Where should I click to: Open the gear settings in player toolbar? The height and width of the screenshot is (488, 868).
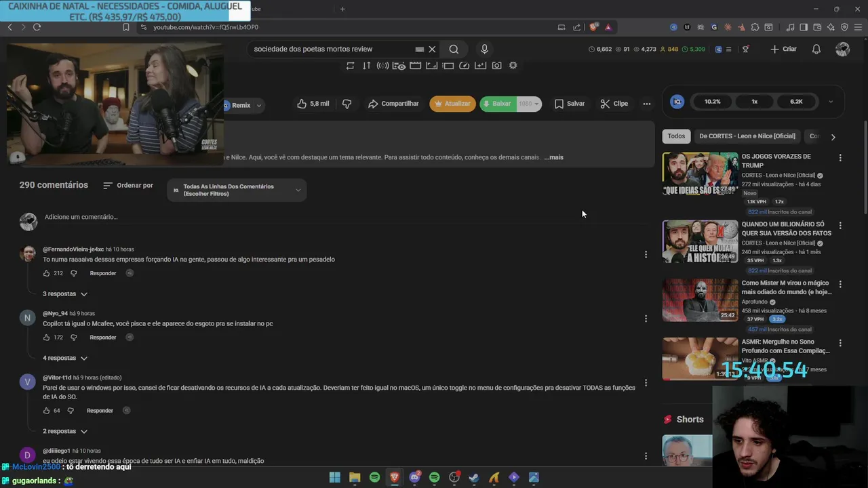(513, 66)
